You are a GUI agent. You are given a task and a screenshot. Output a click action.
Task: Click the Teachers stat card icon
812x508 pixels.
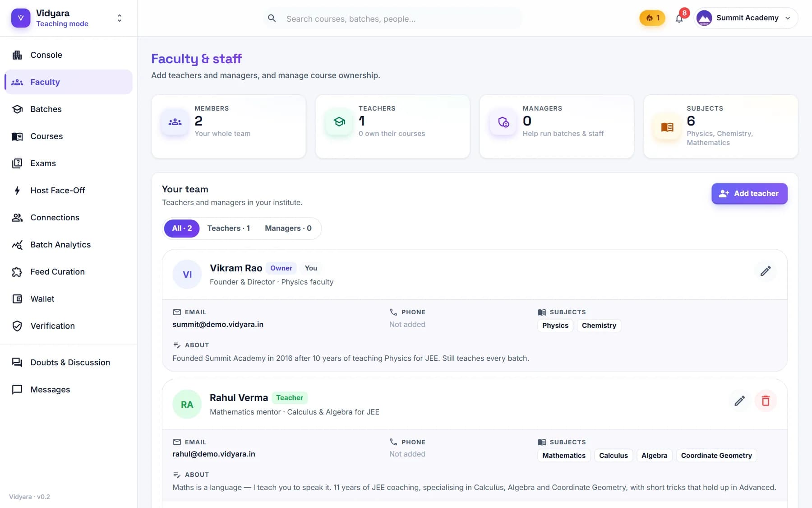(x=339, y=122)
